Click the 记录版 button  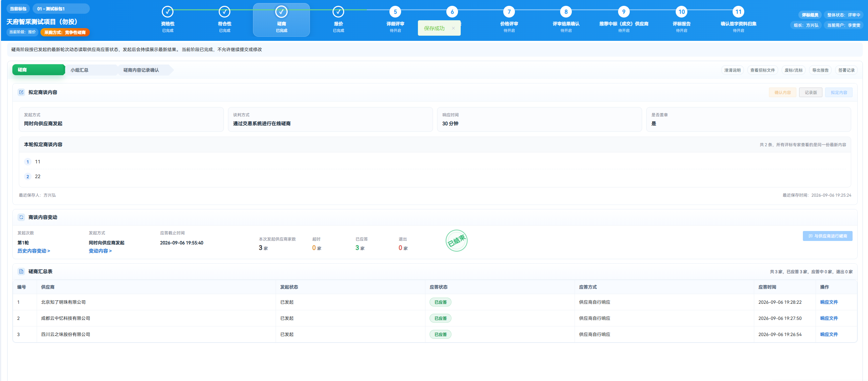tap(811, 93)
